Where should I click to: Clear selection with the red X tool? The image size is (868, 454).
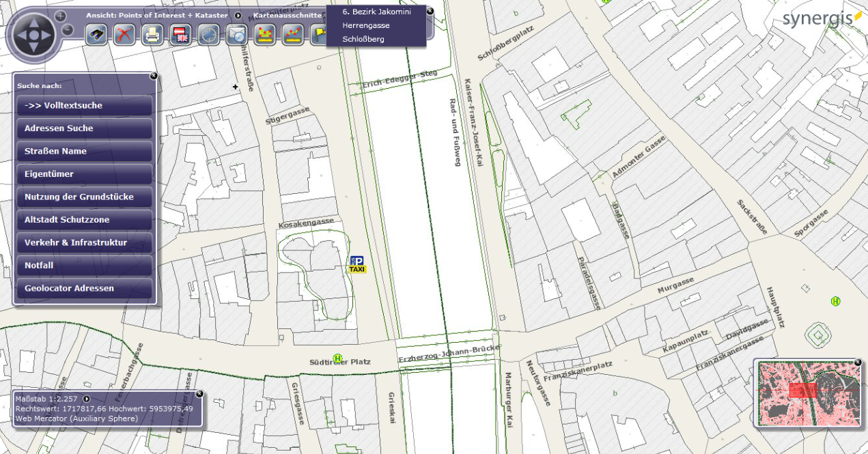[124, 35]
